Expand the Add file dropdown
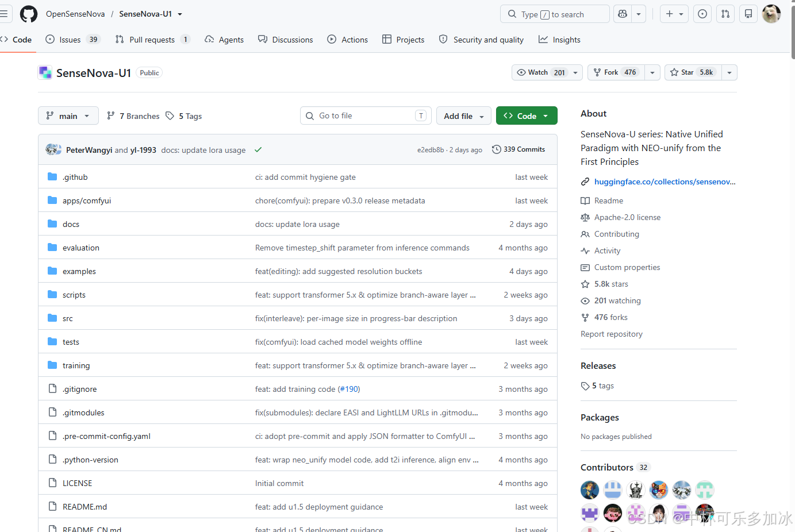 (x=464, y=115)
